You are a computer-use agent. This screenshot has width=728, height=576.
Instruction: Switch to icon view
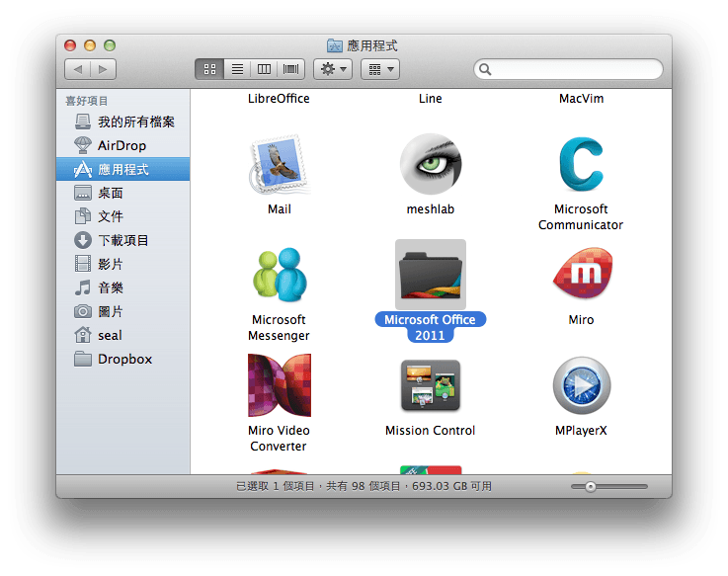point(209,69)
